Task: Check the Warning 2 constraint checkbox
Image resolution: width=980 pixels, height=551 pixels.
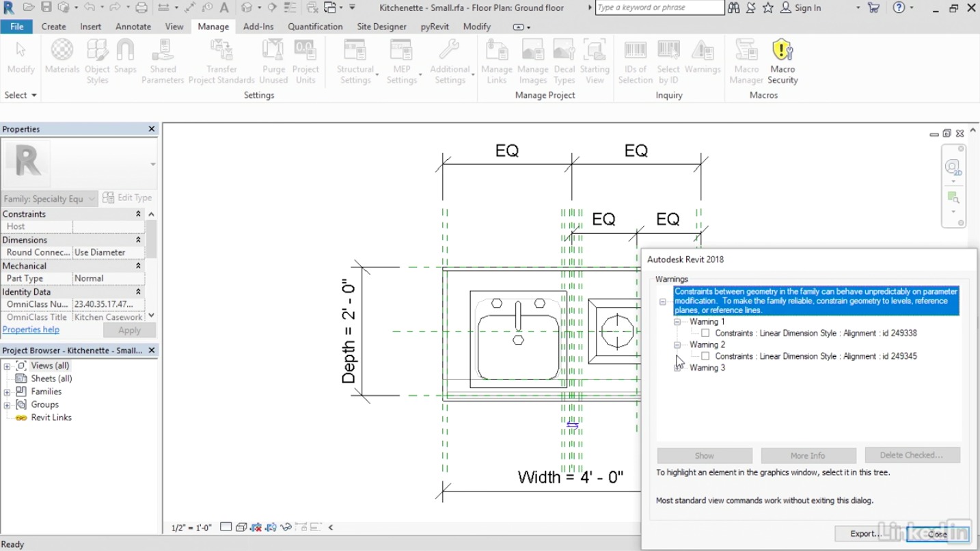Action: pos(705,356)
